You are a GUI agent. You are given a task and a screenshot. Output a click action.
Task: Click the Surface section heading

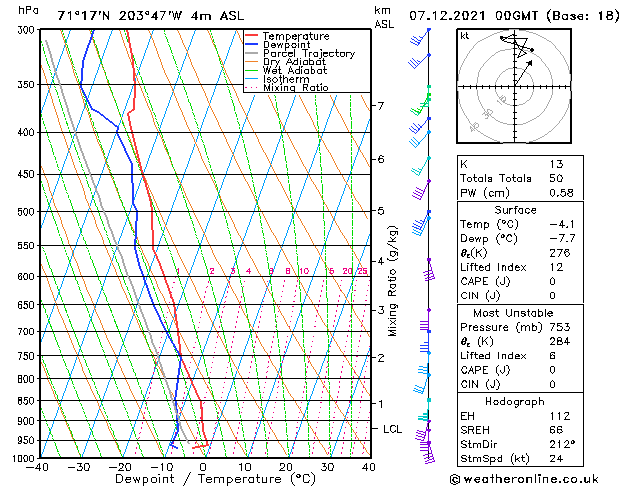515,210
